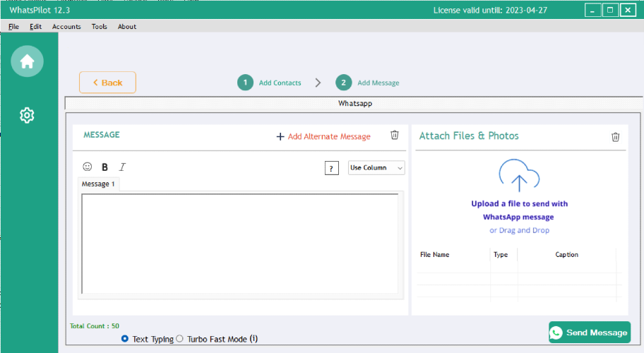Expand the Use Column dropdown
This screenshot has height=353, width=644.
point(376,168)
